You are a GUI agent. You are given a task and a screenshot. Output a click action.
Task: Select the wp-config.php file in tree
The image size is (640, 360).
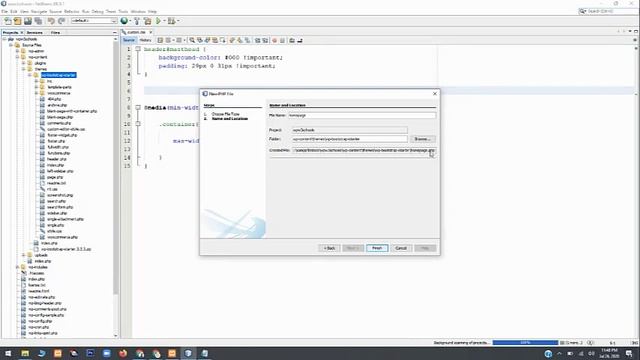(40, 321)
